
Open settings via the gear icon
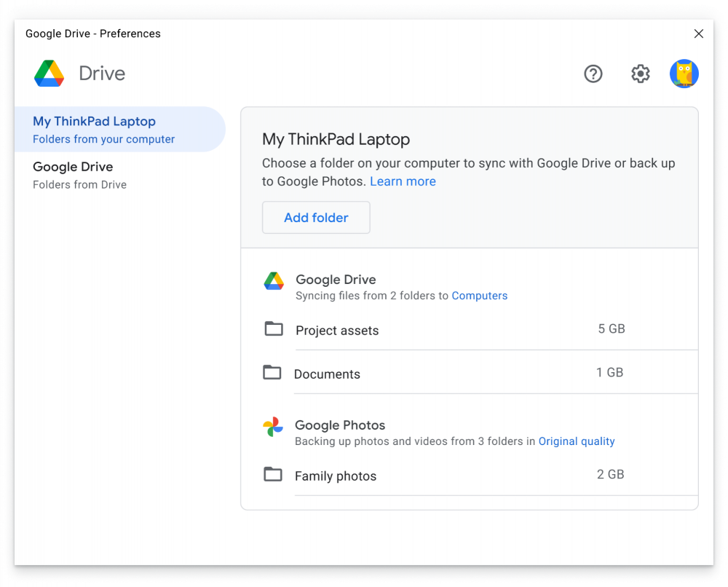(640, 74)
